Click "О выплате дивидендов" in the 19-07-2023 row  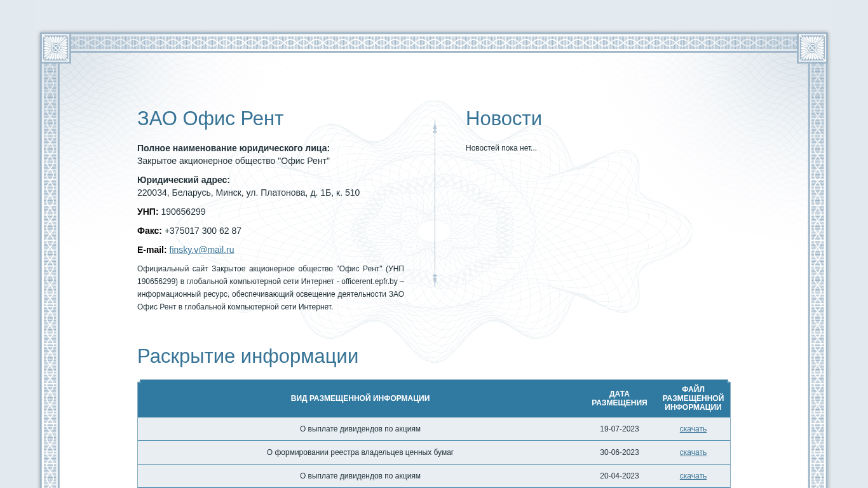coord(360,429)
